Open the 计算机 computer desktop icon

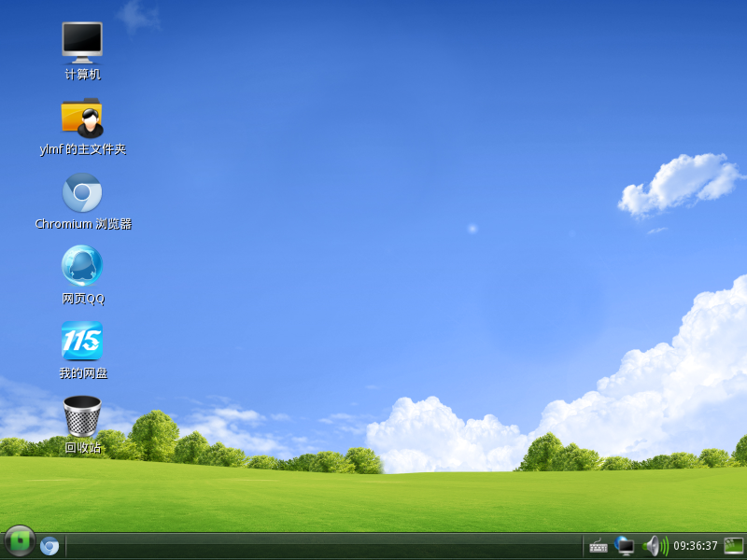point(82,42)
